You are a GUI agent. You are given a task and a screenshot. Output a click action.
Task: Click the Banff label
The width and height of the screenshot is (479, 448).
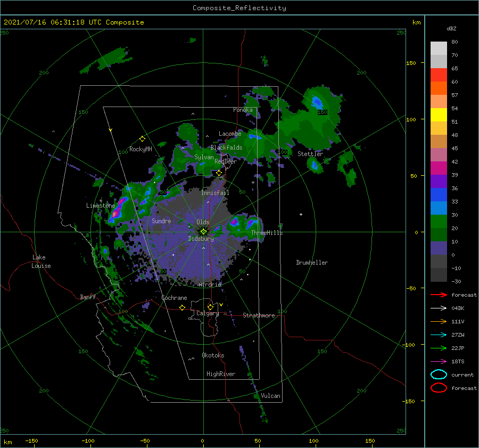tap(88, 297)
